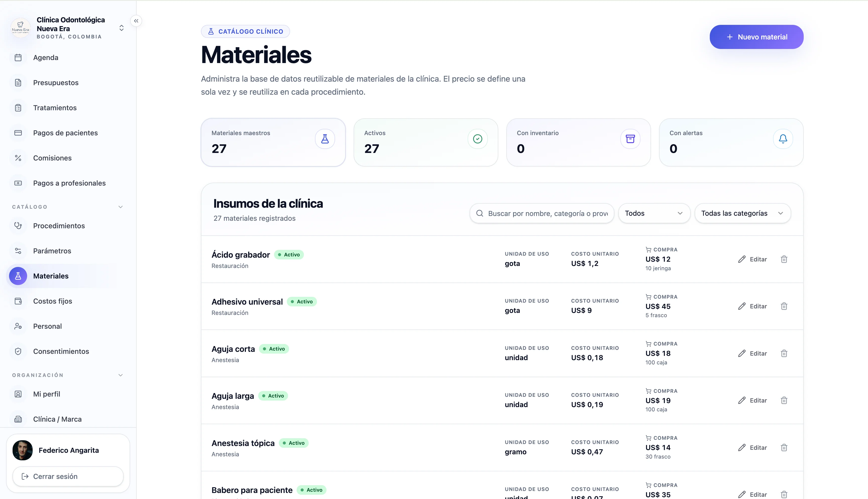Delete the Ácido grabador material via trash icon

[x=784, y=259]
